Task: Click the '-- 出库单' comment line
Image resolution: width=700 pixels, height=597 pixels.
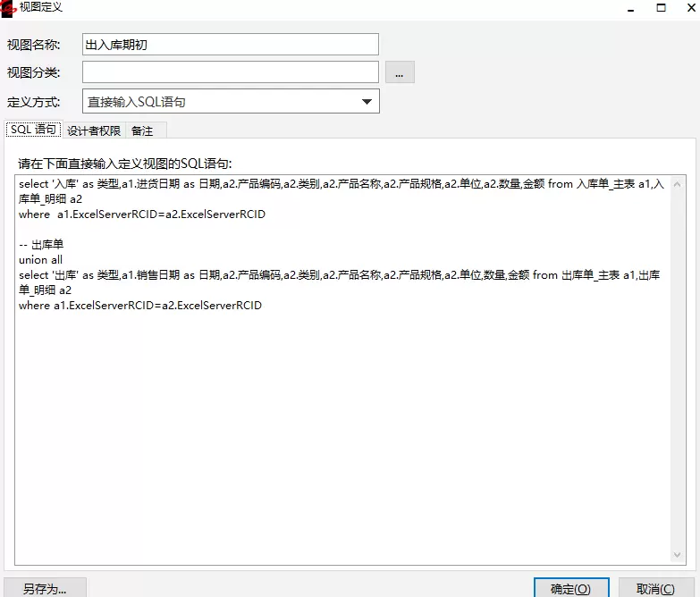Action: click(x=41, y=244)
